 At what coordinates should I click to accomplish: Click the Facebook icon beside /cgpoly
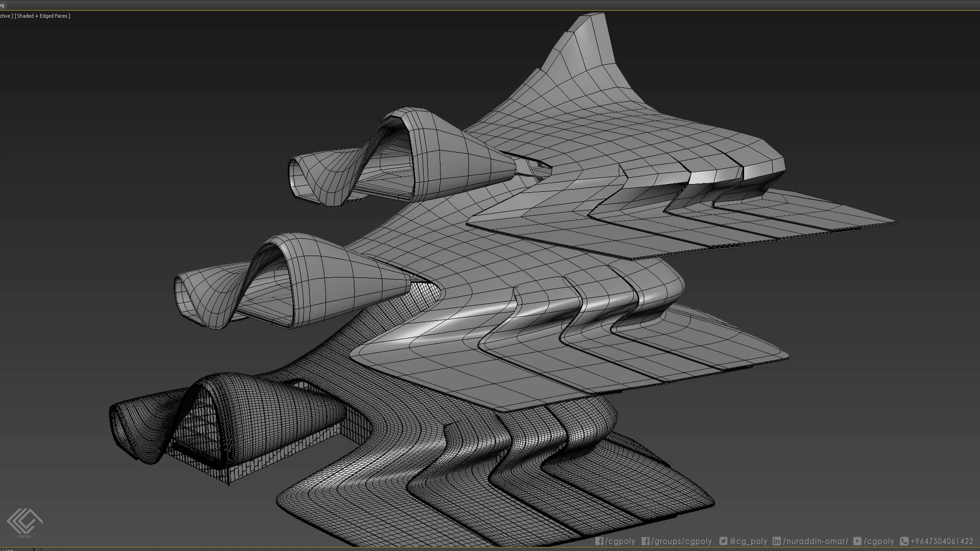(x=599, y=541)
